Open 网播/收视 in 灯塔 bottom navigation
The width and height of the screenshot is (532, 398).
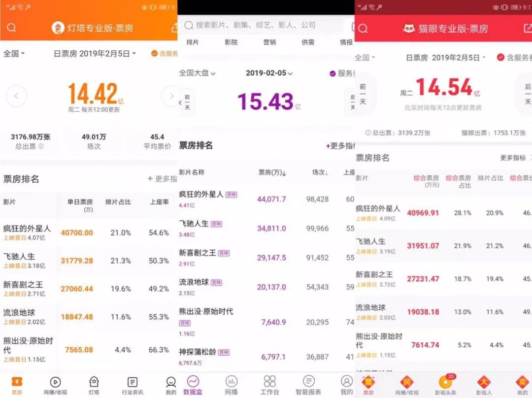click(x=55, y=386)
